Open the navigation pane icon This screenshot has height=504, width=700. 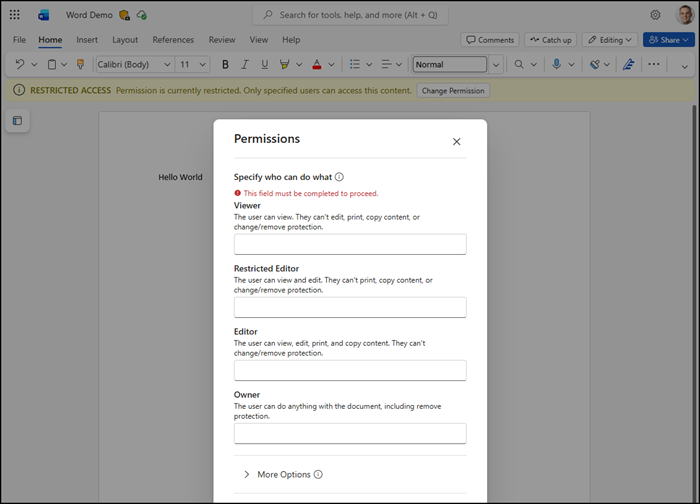tap(17, 121)
